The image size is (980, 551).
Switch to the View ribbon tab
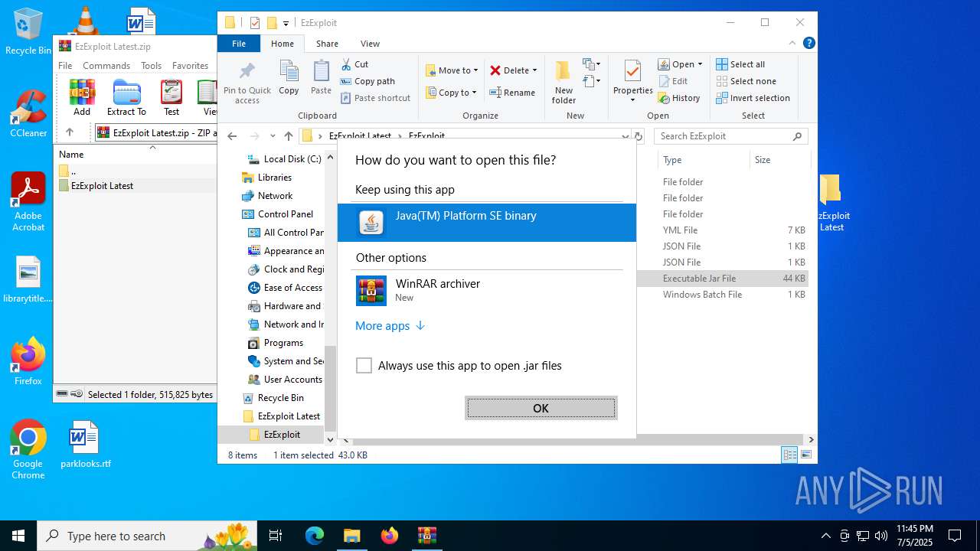tap(370, 44)
